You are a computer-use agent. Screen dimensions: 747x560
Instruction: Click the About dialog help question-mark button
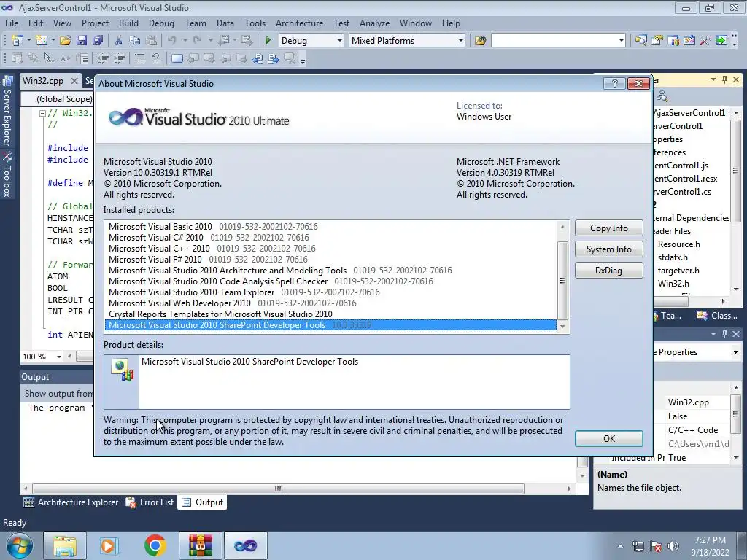pos(614,84)
